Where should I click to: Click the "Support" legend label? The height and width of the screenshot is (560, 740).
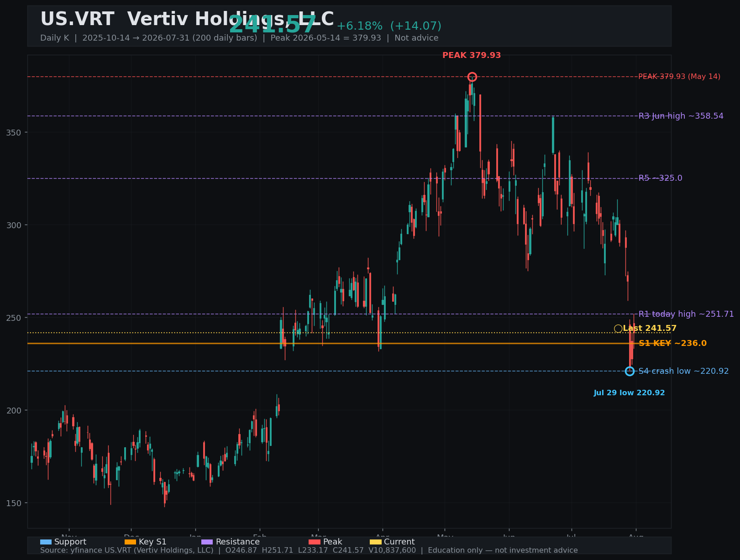click(x=70, y=542)
